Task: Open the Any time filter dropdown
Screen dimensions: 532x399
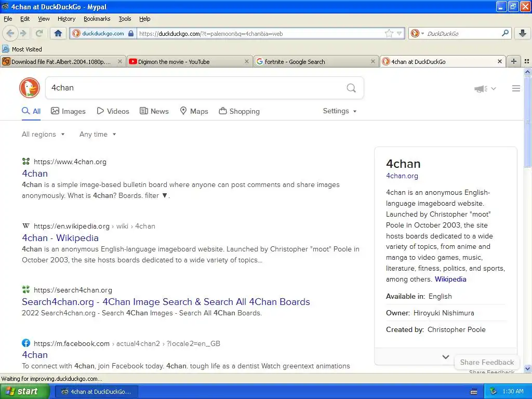Action: coord(98,135)
